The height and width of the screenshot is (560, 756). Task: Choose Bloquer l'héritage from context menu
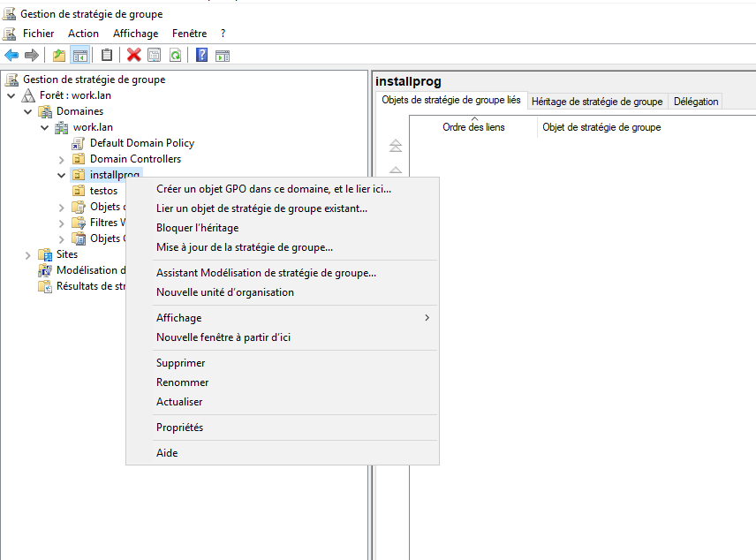pyautogui.click(x=197, y=228)
